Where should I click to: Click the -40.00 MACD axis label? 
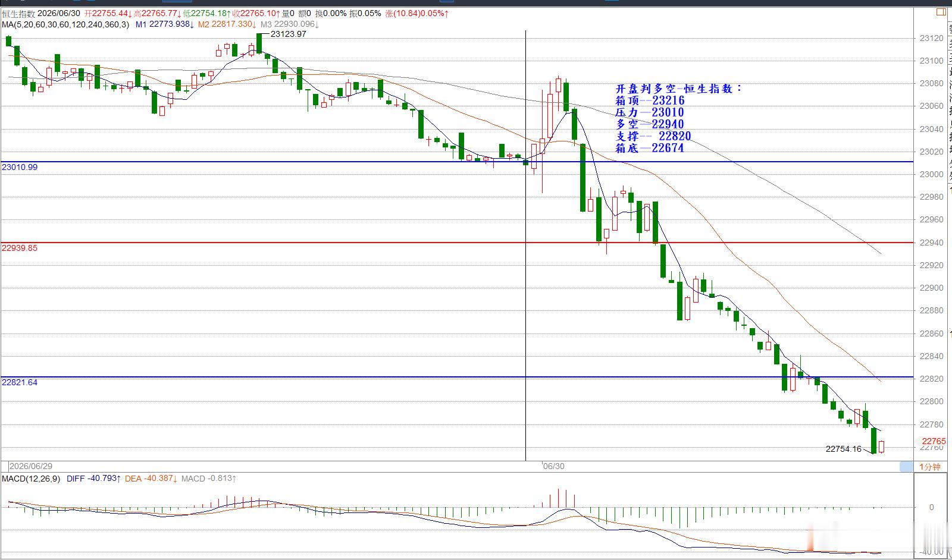pos(933,553)
